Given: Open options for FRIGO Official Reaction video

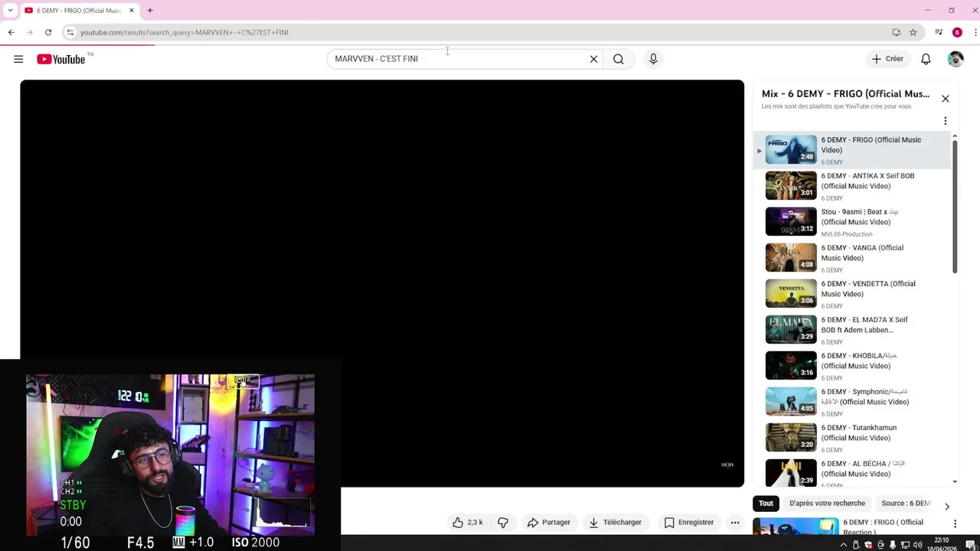Looking at the screenshot, I should (x=955, y=524).
